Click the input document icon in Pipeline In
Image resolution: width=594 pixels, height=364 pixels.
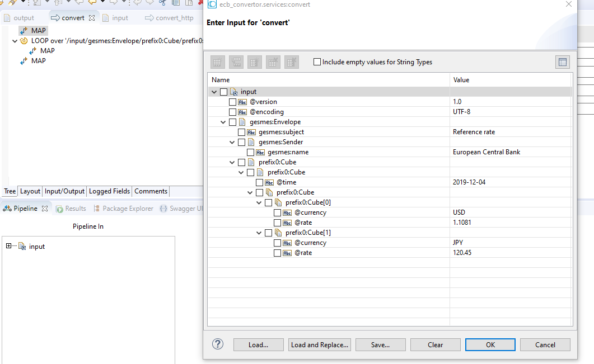(22, 247)
